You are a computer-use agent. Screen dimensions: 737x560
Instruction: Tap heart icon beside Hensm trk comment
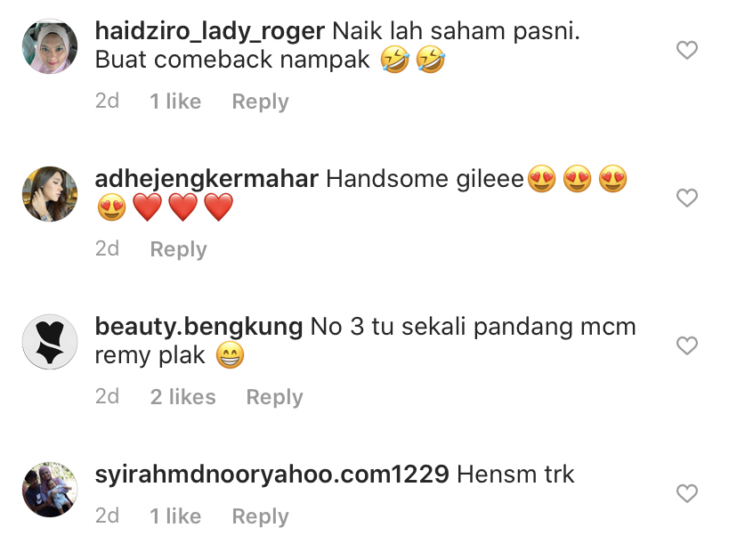(686, 493)
